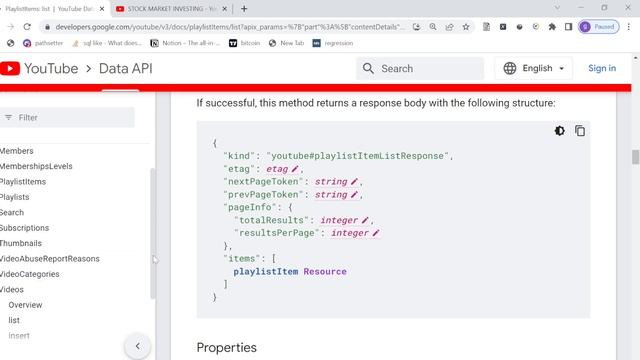Viewport: 640px width, 360px height.
Task: Open New Tab bookmark
Action: pos(287,43)
